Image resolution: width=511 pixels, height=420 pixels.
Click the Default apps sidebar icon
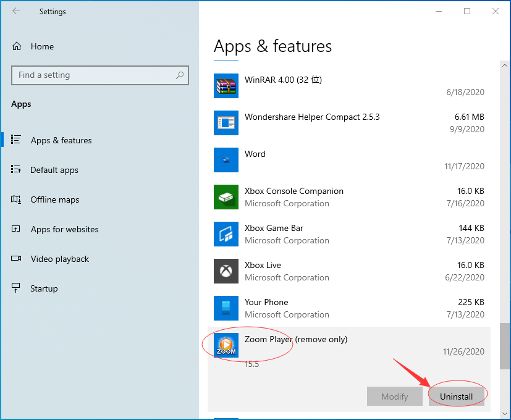point(15,169)
